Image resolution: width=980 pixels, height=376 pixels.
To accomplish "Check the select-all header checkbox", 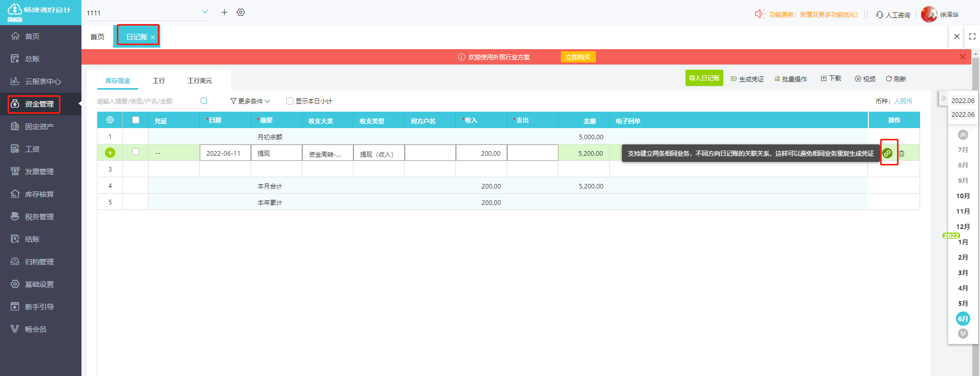I will pos(136,120).
